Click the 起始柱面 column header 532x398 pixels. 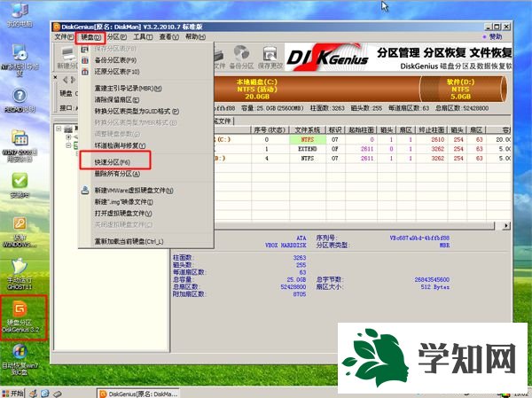(x=362, y=130)
